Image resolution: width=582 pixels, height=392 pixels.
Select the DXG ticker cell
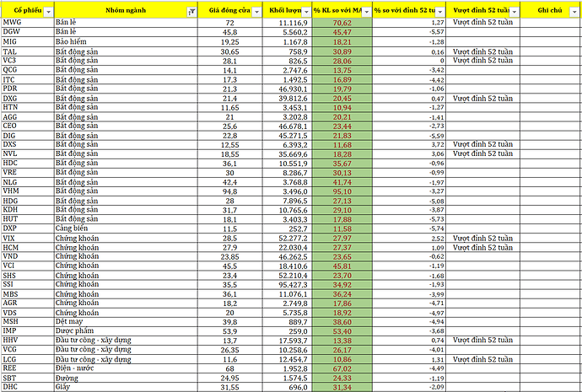(x=28, y=99)
